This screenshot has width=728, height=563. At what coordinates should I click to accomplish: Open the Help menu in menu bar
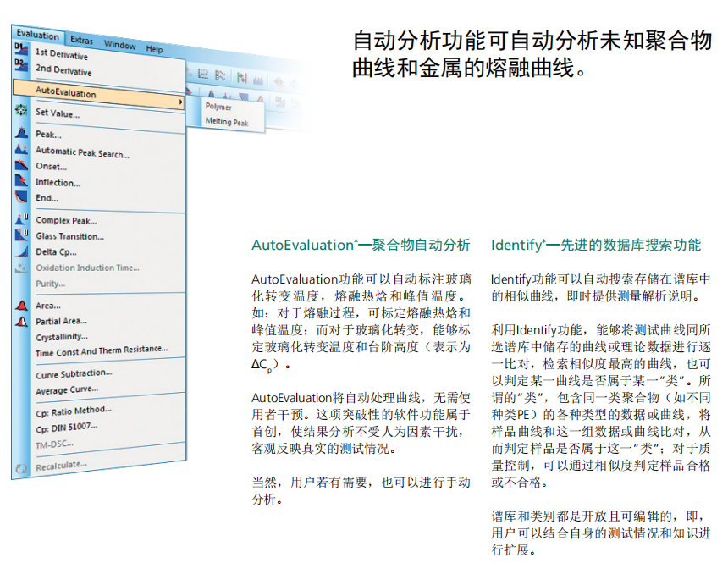tap(154, 49)
